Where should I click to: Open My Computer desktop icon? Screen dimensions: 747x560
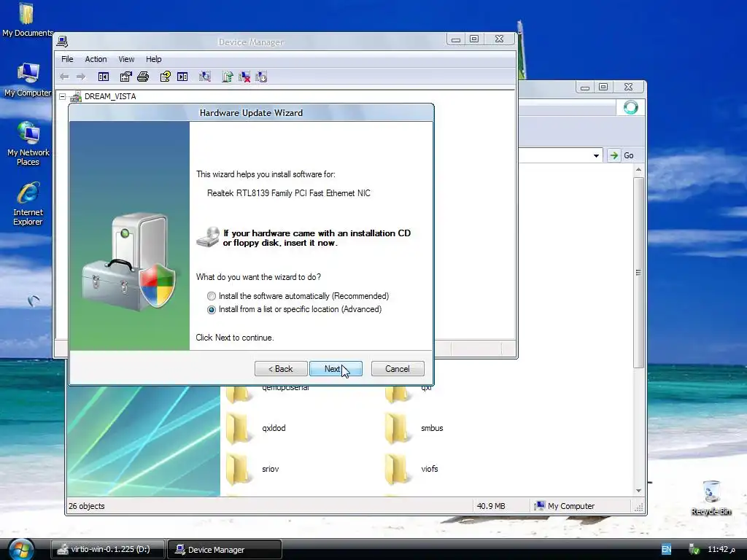point(28,79)
